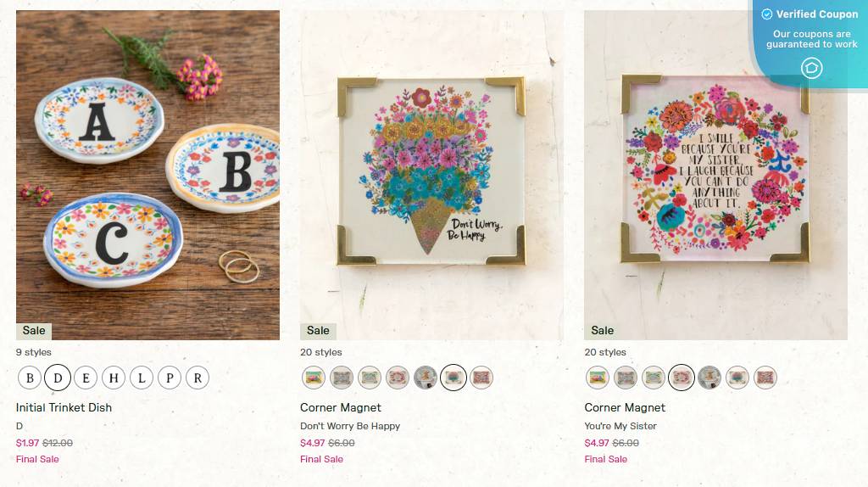
Task: Select the letter P style swatch
Action: click(170, 378)
